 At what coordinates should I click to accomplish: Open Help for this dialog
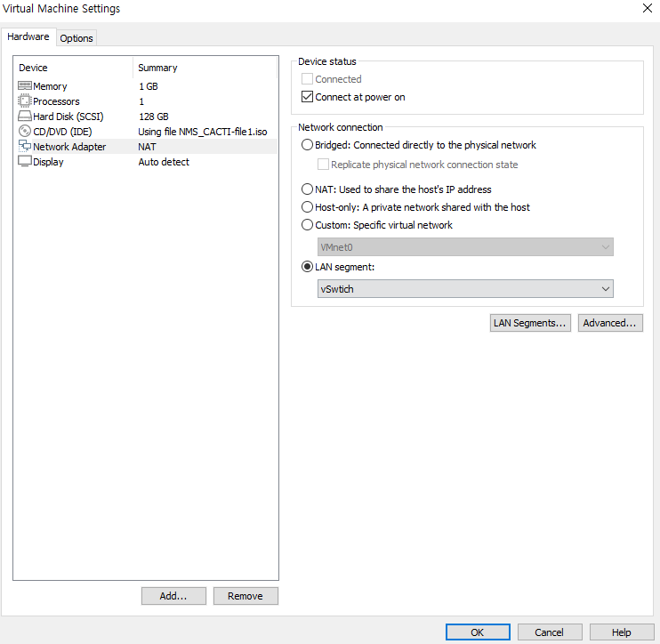click(621, 632)
